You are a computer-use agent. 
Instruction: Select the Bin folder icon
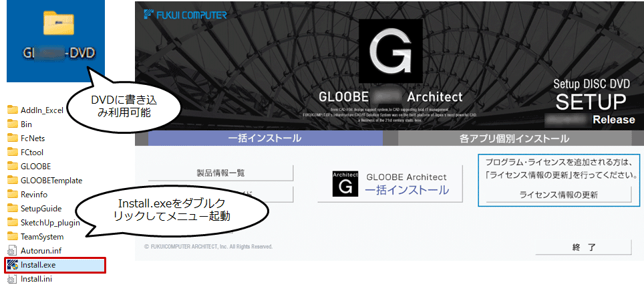(x=13, y=124)
